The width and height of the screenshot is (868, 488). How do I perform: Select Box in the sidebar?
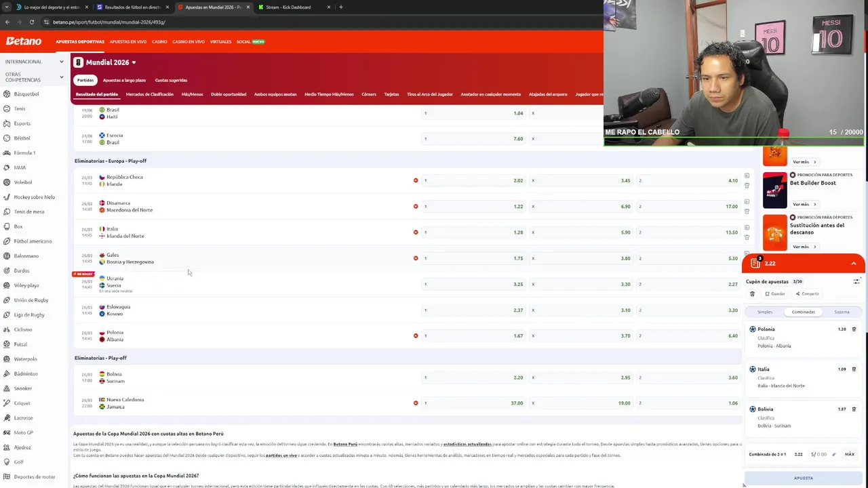point(18,226)
